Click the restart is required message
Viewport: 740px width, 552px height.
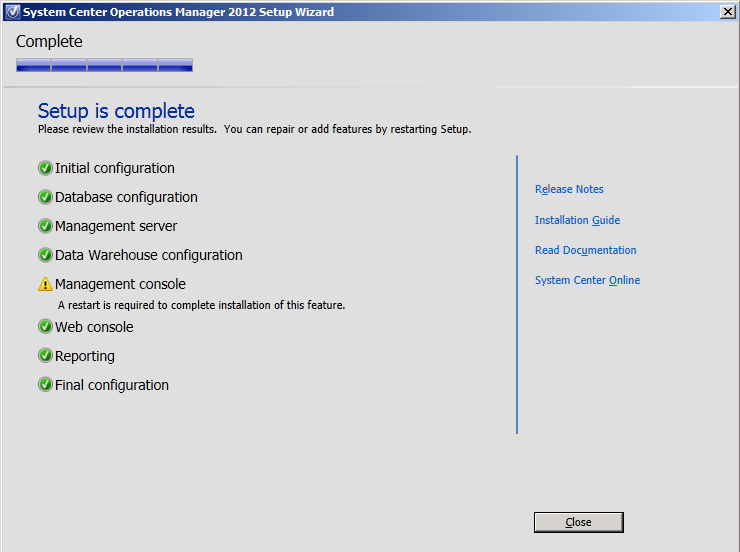pos(202,305)
